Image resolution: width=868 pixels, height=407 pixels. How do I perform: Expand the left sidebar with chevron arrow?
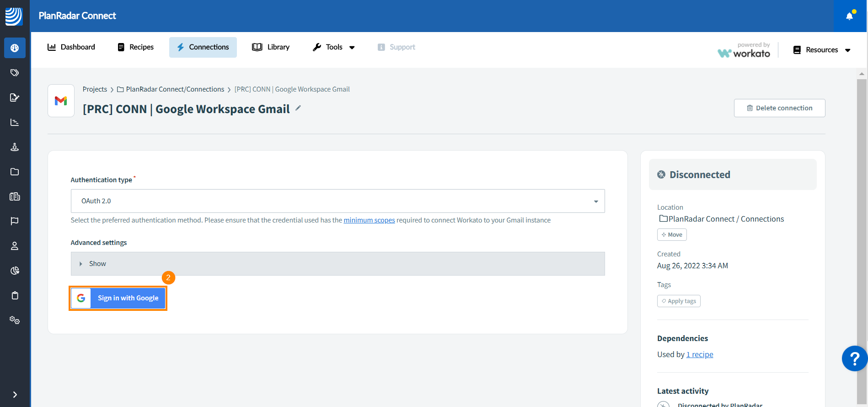point(15,395)
